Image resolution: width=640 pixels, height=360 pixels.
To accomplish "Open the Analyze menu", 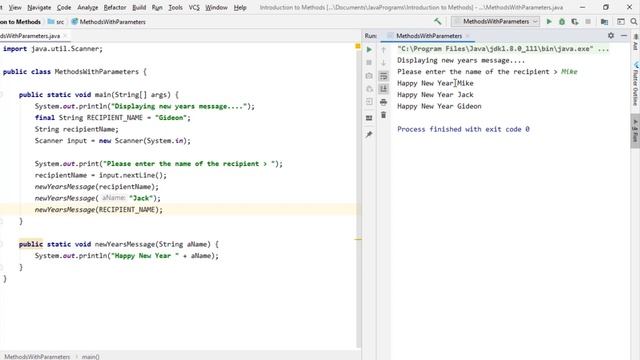I will [x=87, y=7].
